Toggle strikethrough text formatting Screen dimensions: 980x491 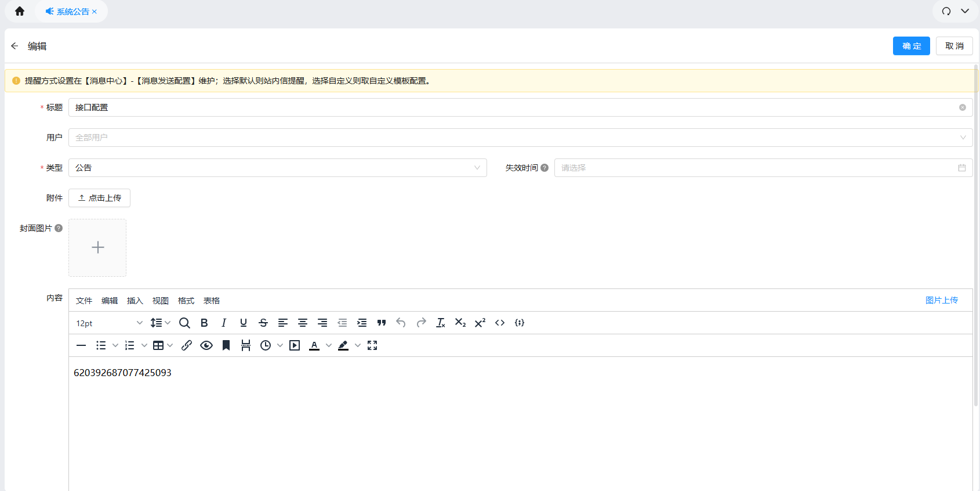263,323
